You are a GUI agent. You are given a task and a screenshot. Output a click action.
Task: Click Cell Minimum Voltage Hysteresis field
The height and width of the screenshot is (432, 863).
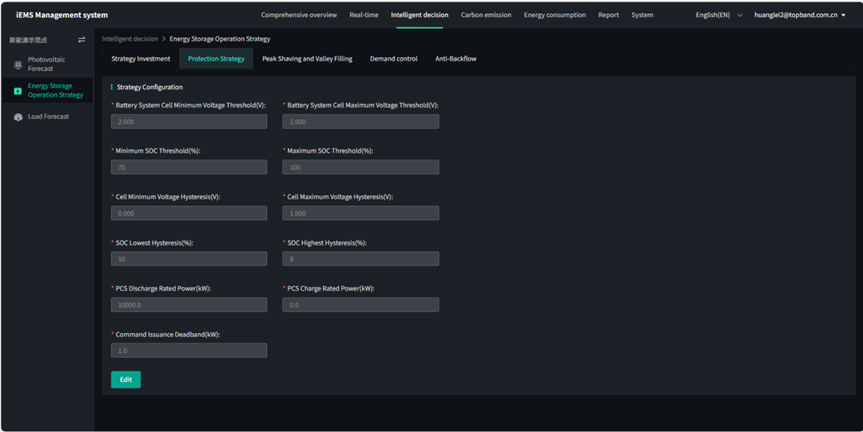tap(189, 213)
